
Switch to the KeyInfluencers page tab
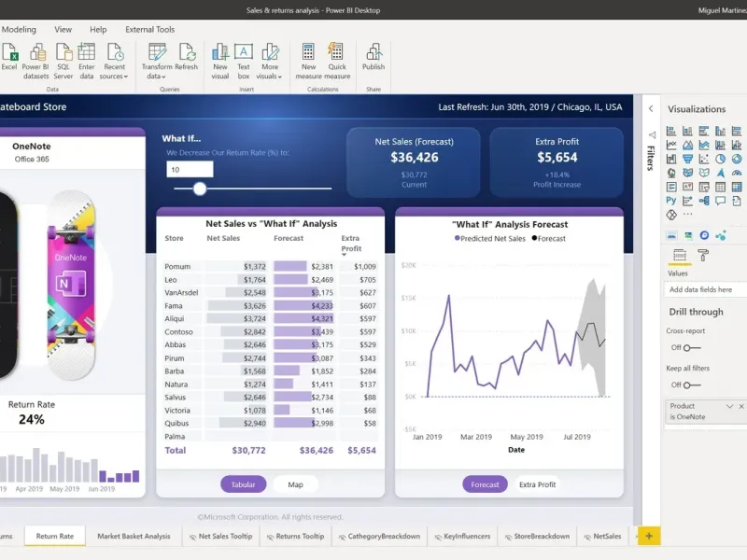pyautogui.click(x=462, y=536)
